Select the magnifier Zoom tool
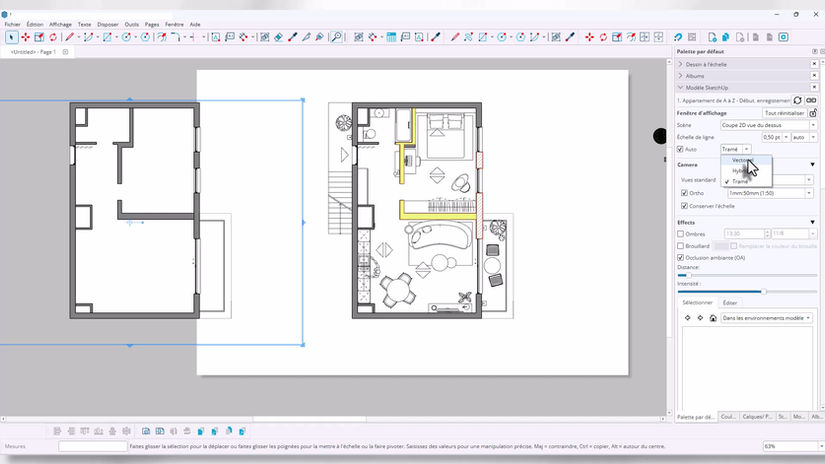 coord(336,37)
